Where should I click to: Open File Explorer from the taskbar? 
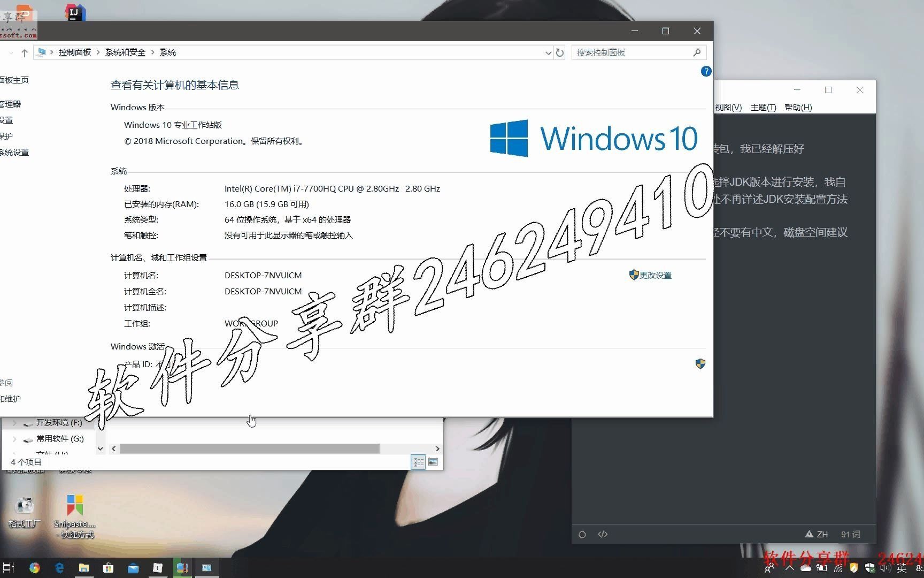[x=84, y=568]
